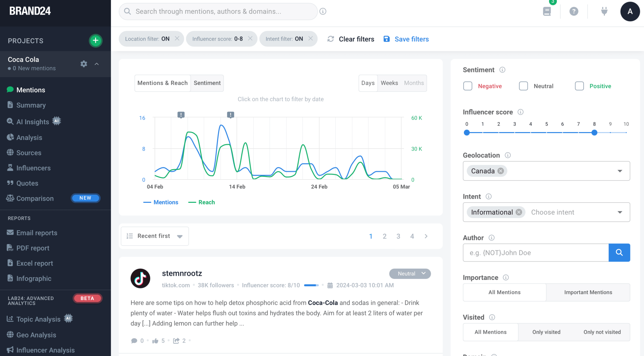Open the Infographic report icon
Viewport: 644px width, 356px height.
10,278
